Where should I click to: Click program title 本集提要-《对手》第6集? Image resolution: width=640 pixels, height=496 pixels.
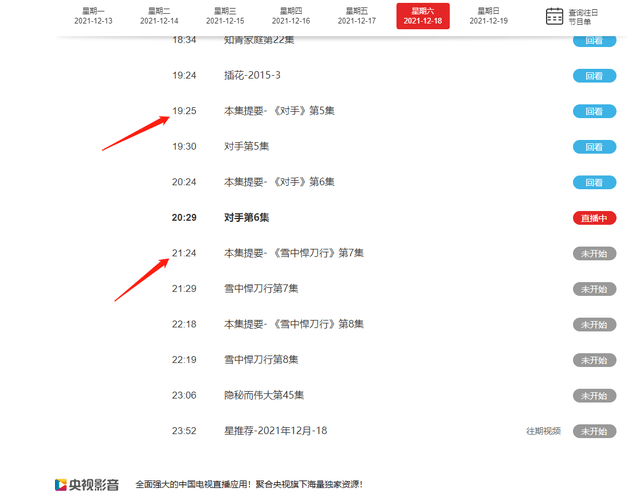coord(279,182)
